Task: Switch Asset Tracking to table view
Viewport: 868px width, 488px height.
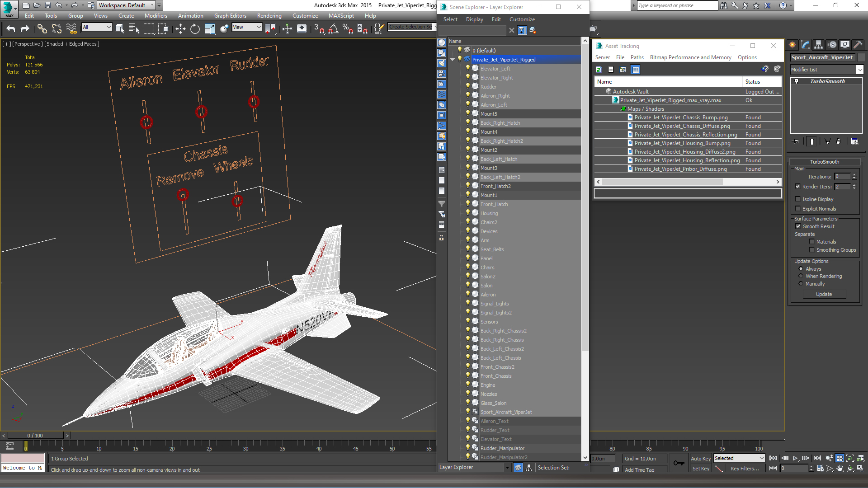Action: (x=636, y=70)
